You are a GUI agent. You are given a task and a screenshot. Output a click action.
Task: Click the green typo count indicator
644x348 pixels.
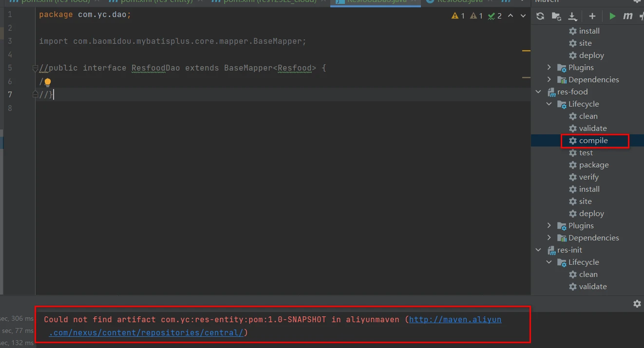point(494,16)
